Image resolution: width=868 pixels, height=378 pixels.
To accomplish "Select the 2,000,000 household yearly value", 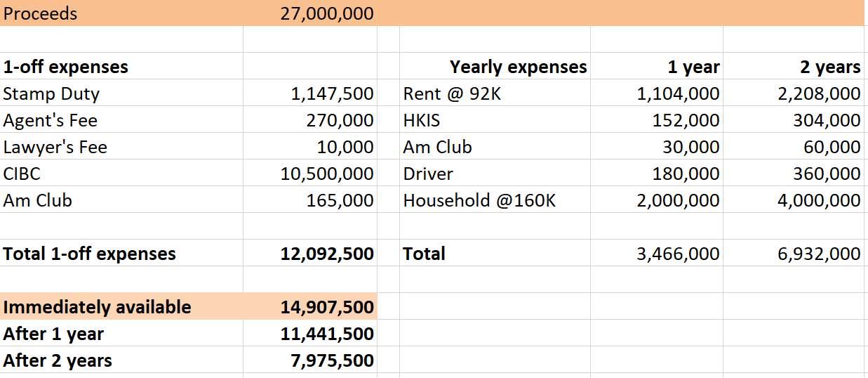I will coord(657,200).
